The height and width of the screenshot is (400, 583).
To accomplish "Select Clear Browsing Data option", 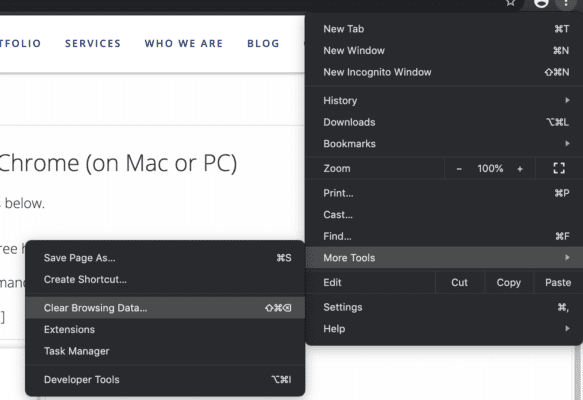I will (165, 308).
